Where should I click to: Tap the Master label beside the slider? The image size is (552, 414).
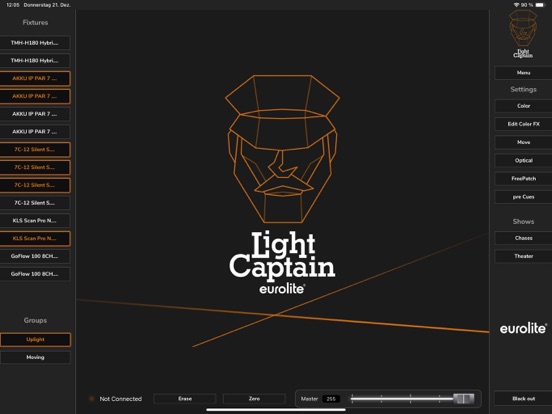click(x=309, y=399)
